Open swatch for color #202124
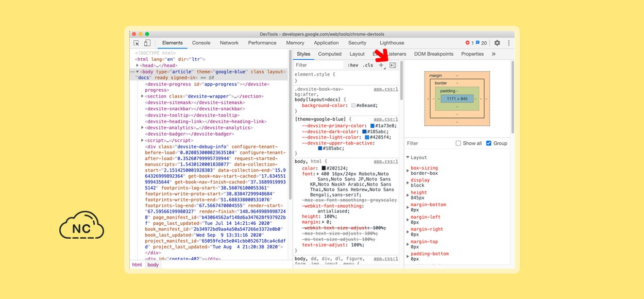The height and width of the screenshot is (299, 644). click(x=324, y=168)
